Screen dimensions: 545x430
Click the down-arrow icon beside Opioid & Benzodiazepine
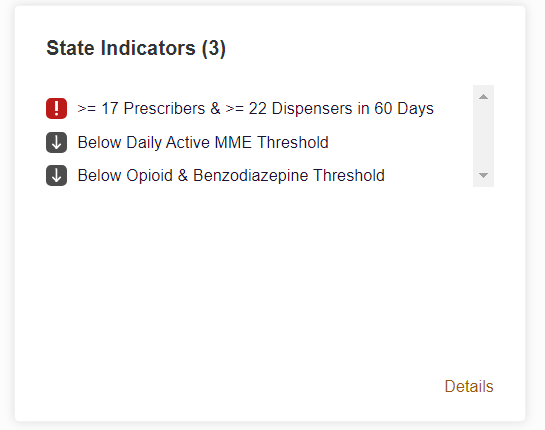pos(56,175)
